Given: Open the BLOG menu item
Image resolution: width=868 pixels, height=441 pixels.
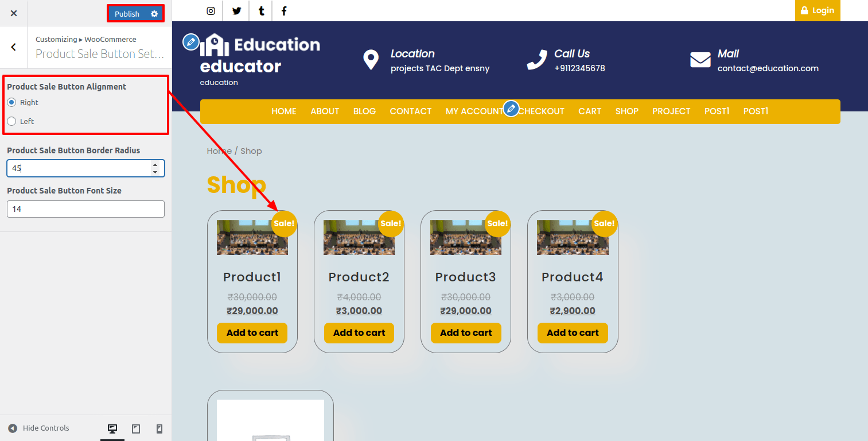Looking at the screenshot, I should [364, 111].
